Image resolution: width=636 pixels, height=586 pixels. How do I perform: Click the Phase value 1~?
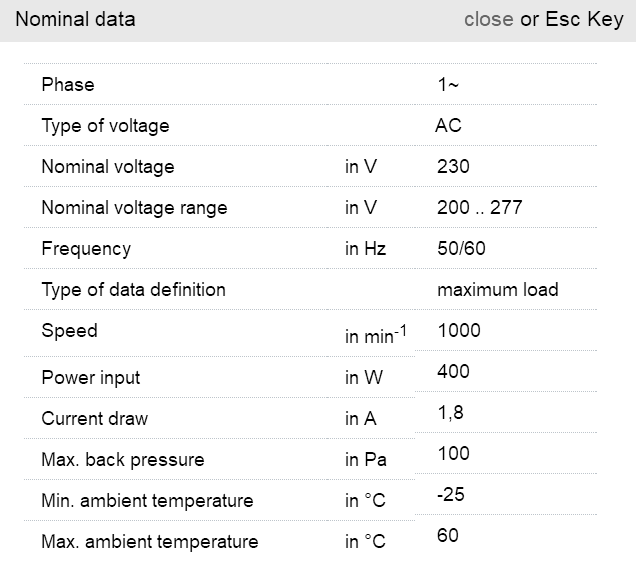tap(448, 85)
